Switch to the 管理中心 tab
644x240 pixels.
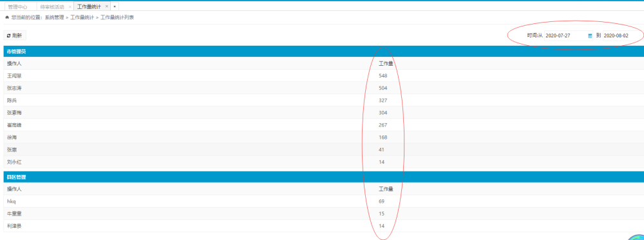click(x=17, y=7)
